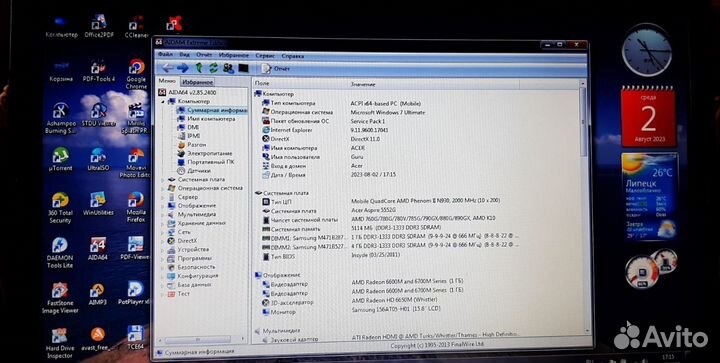
Task: Open the IPMI tree item
Action: pyautogui.click(x=188, y=136)
